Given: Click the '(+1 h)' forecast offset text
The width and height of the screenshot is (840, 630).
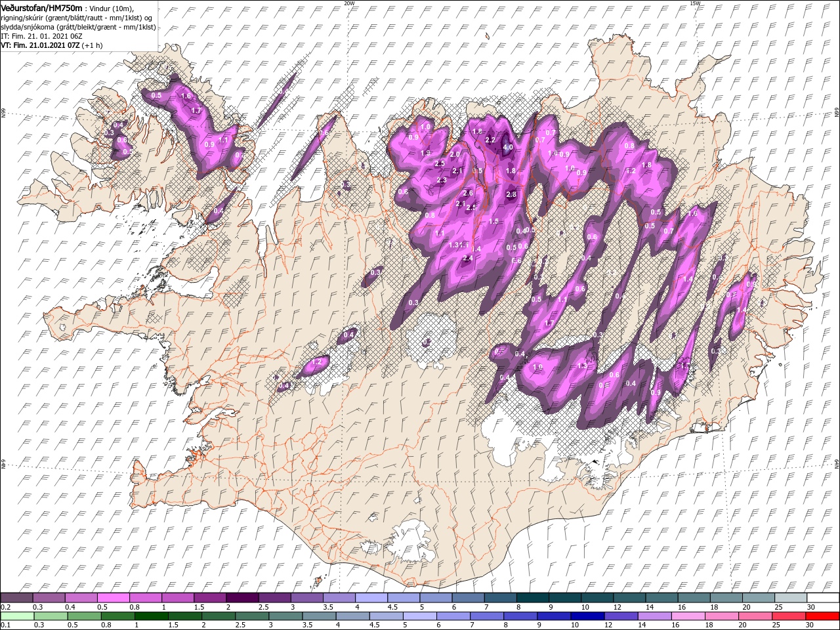Looking at the screenshot, I should pyautogui.click(x=93, y=46).
